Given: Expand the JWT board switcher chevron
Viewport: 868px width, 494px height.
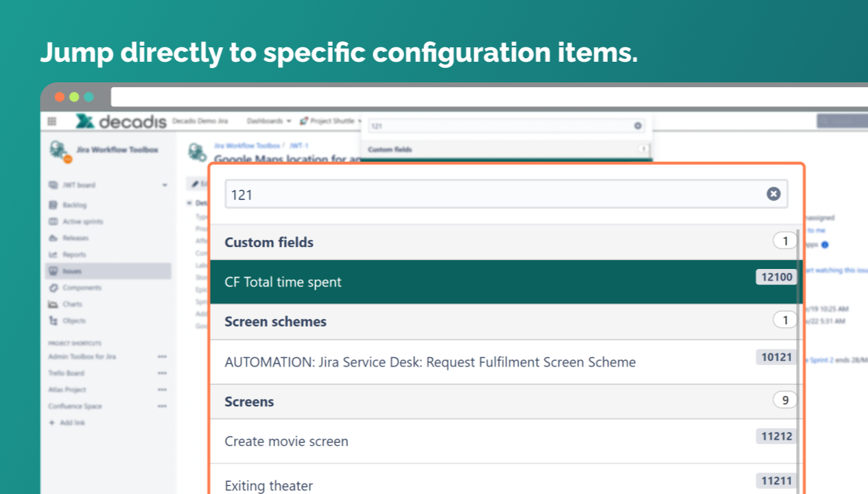Looking at the screenshot, I should 165,185.
